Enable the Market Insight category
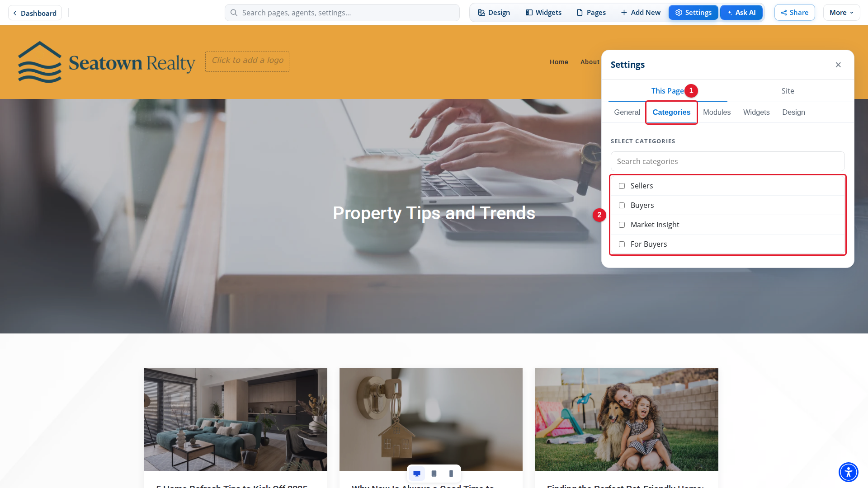 pyautogui.click(x=622, y=225)
